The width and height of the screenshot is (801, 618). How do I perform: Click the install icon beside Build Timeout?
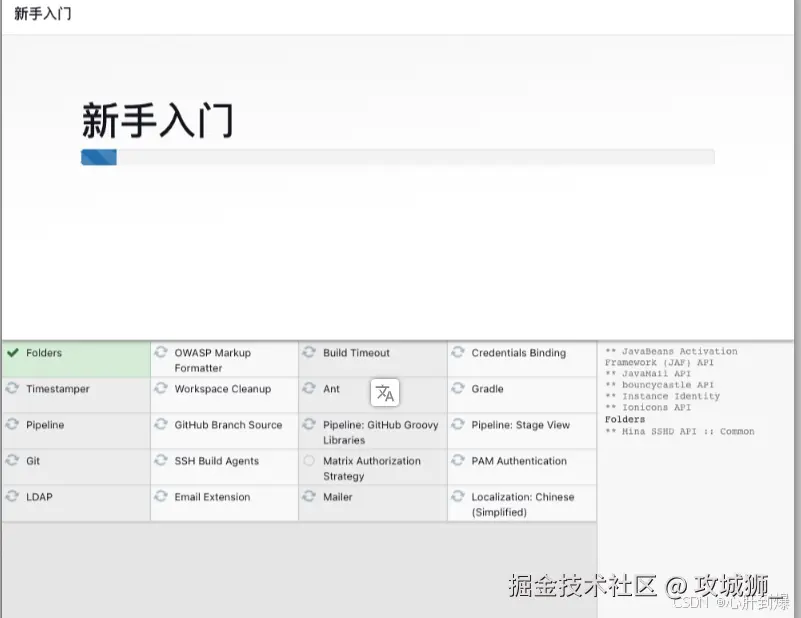click(310, 352)
